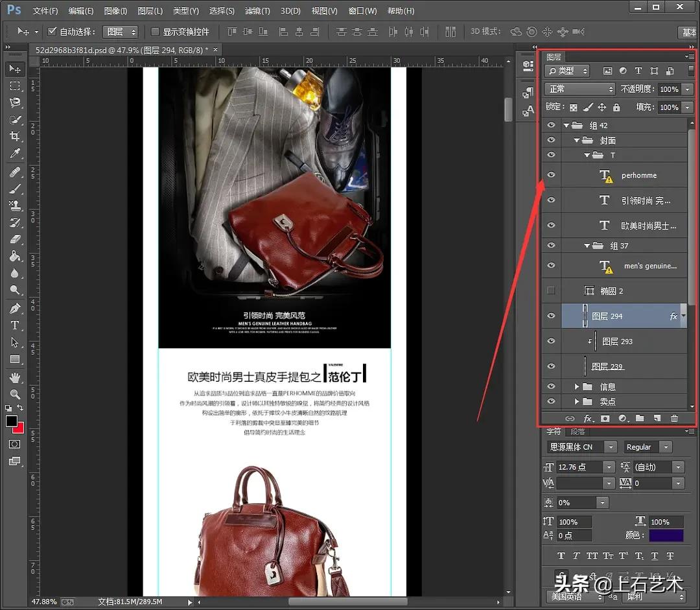Create a new layer
The width and height of the screenshot is (700, 610).
[657, 418]
